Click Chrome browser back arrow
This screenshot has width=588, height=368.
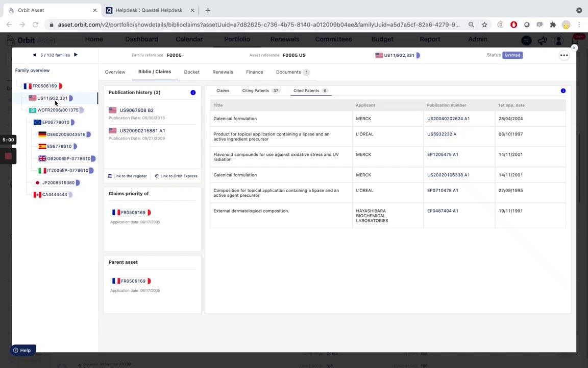point(9,25)
